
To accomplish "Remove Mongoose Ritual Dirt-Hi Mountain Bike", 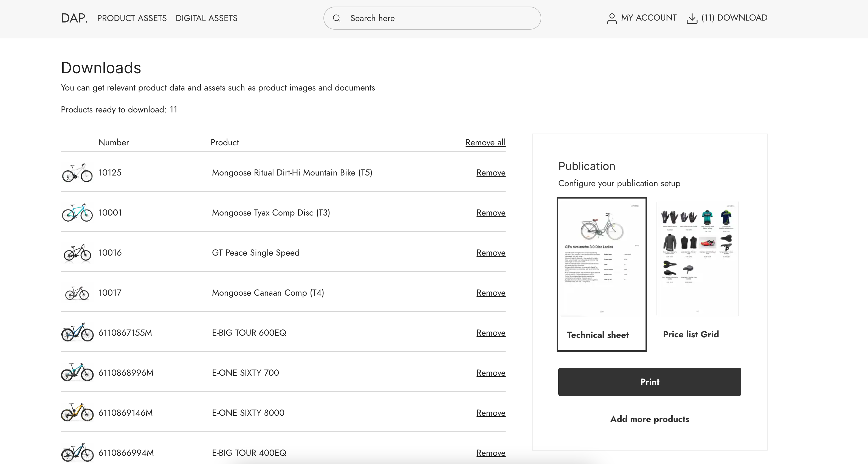I will [x=491, y=173].
